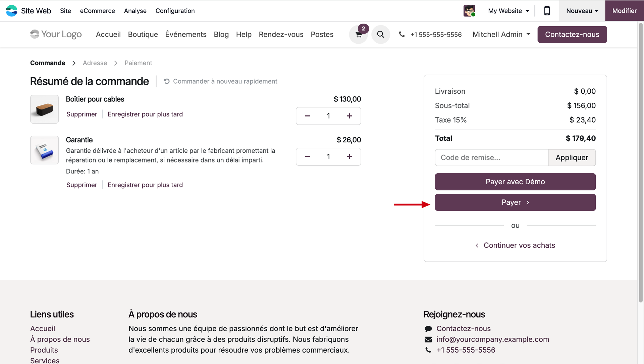Open the cable box product thumbnail
Image resolution: width=644 pixels, height=364 pixels.
(45, 109)
